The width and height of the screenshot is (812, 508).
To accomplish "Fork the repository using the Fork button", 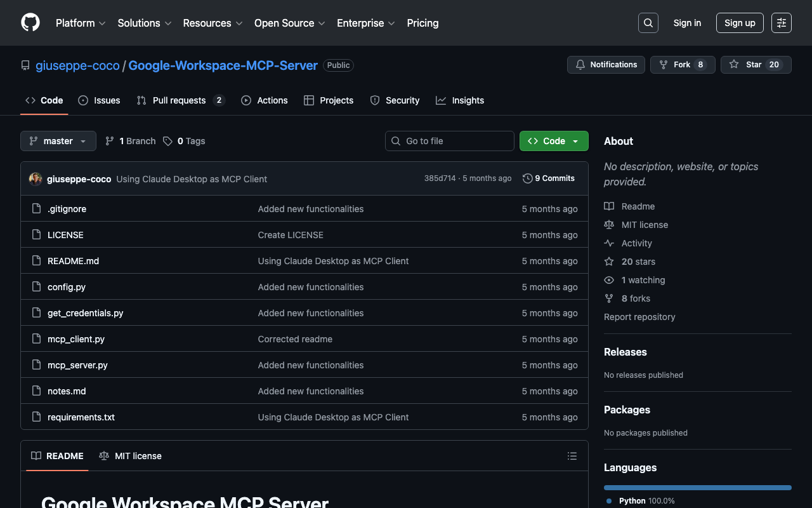I will pos(682,65).
